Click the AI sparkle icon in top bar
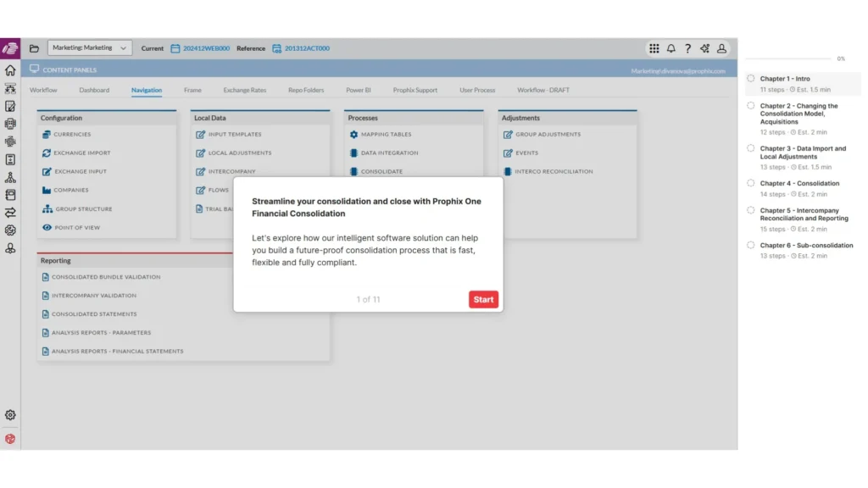This screenshot has width=868, height=488. click(x=704, y=48)
